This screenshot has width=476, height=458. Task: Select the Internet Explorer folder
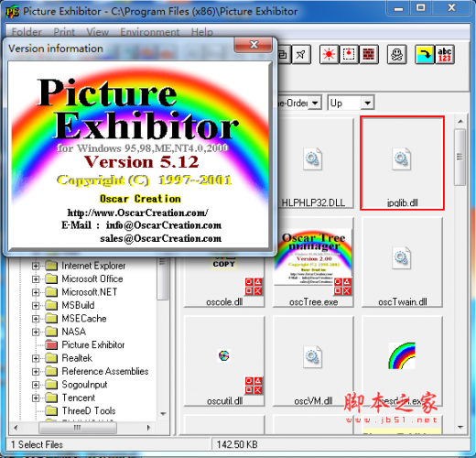click(x=93, y=266)
